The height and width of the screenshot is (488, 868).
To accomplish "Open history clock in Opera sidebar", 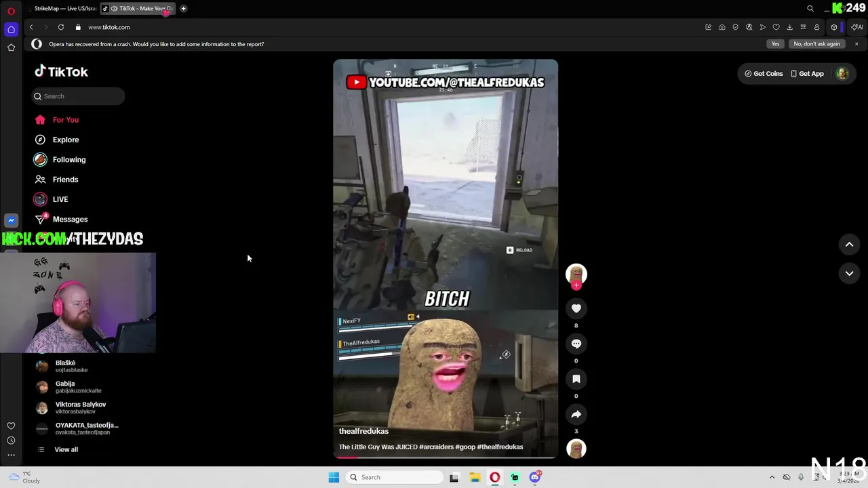I will (x=11, y=441).
